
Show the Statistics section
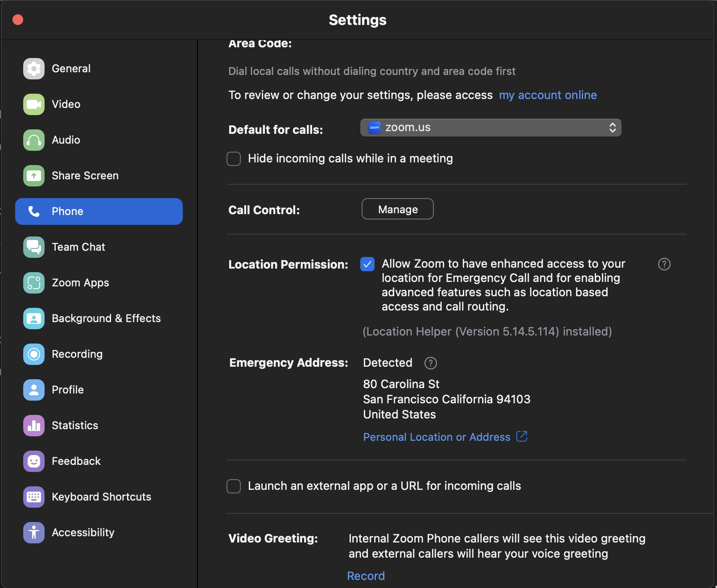coord(99,426)
